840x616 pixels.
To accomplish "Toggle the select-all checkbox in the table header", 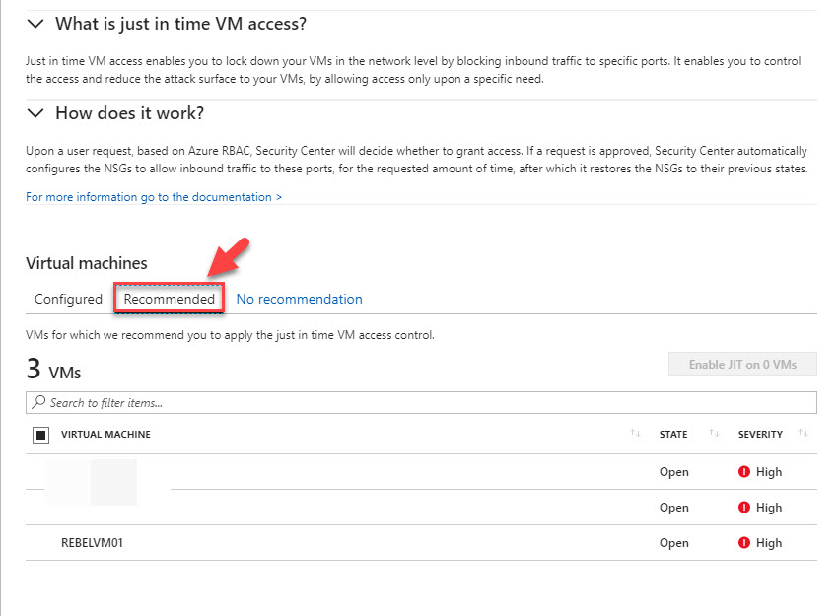I will click(40, 434).
